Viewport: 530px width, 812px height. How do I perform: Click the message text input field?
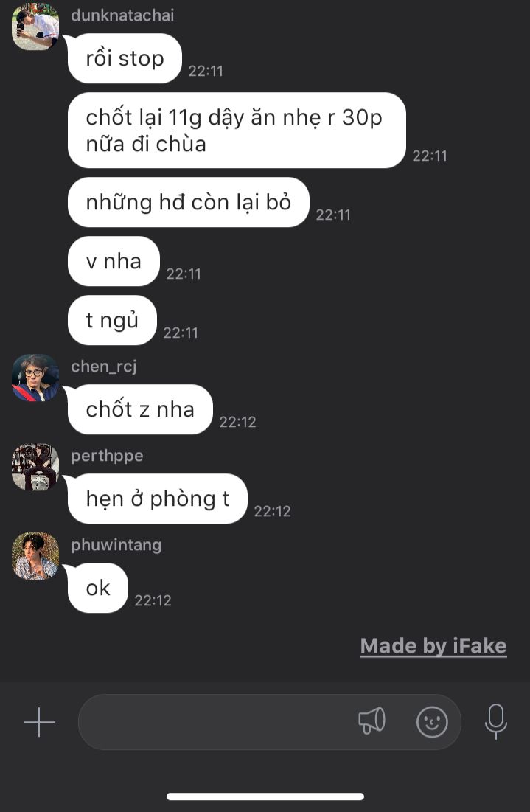click(x=269, y=722)
